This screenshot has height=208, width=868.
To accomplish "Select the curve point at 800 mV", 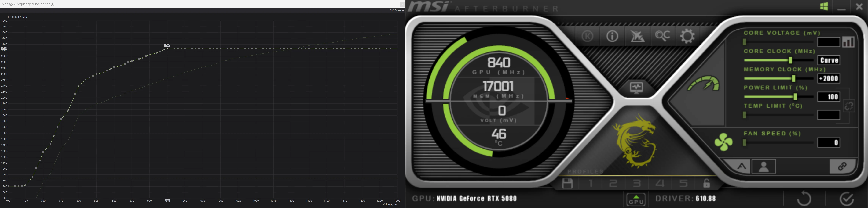I will coord(79,86).
